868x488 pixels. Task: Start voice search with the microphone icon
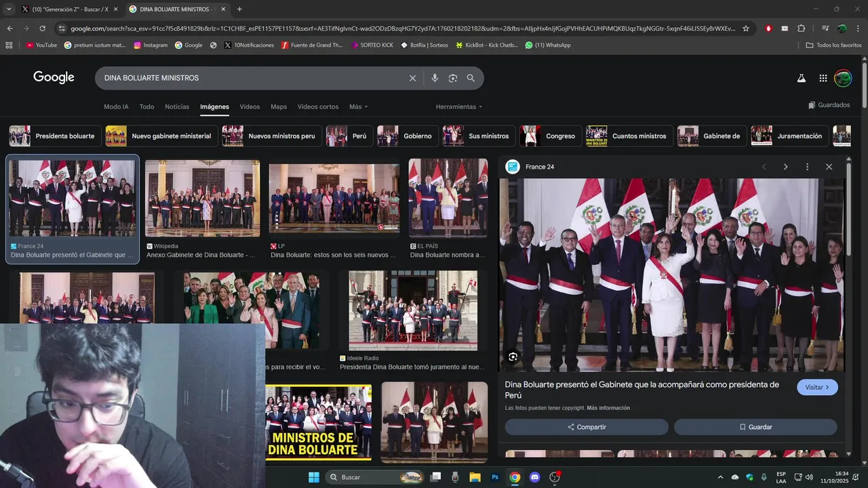point(435,78)
